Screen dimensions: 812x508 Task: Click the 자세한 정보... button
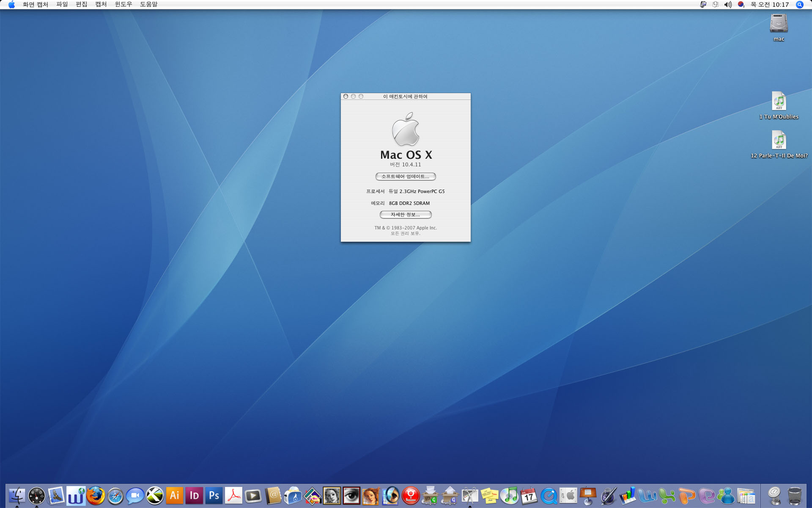405,215
